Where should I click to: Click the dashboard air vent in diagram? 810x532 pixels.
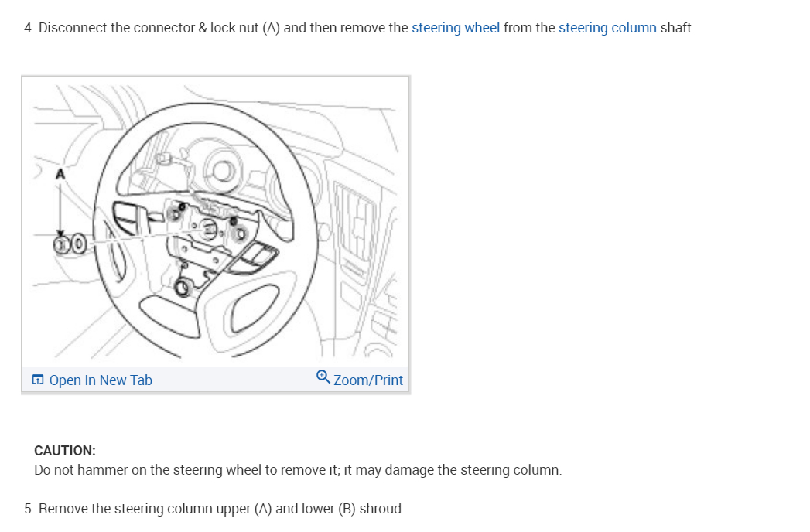[x=355, y=223]
